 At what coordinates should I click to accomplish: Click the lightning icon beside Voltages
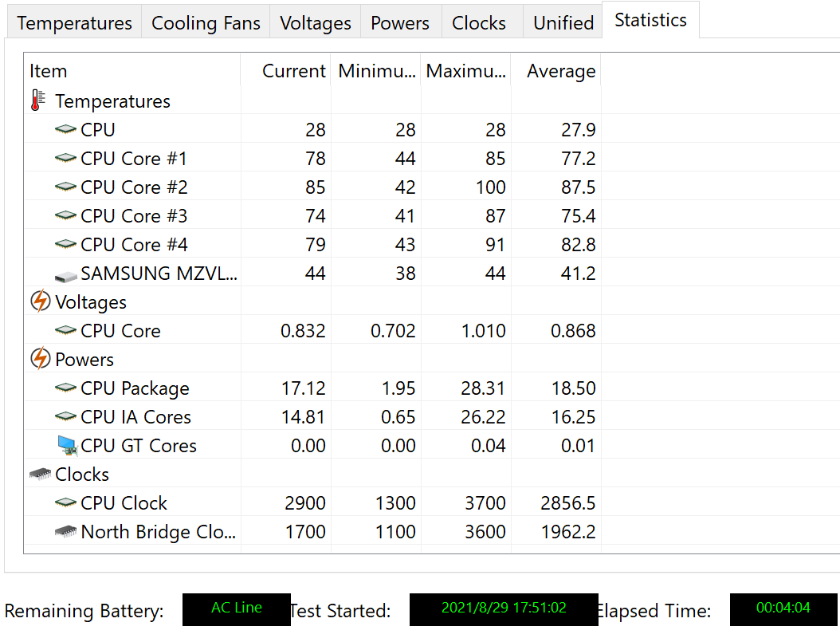[x=40, y=301]
